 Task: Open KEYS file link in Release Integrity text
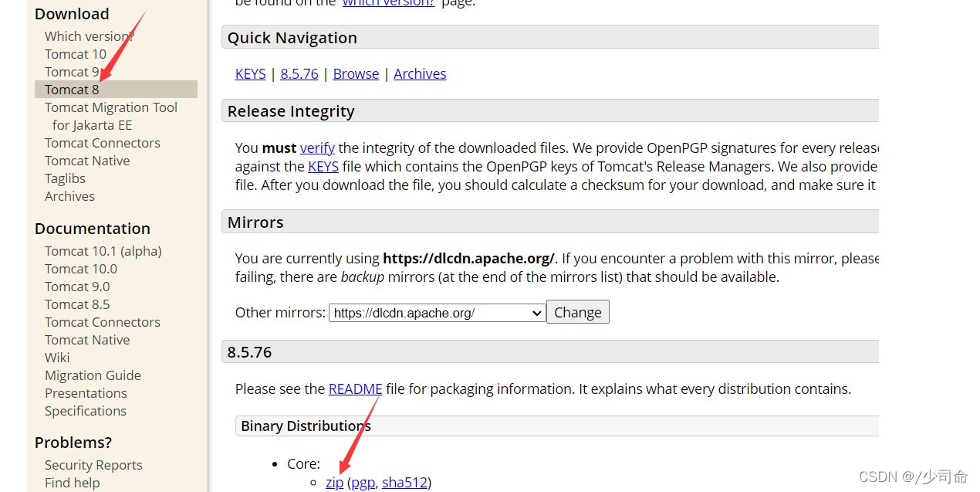click(323, 166)
